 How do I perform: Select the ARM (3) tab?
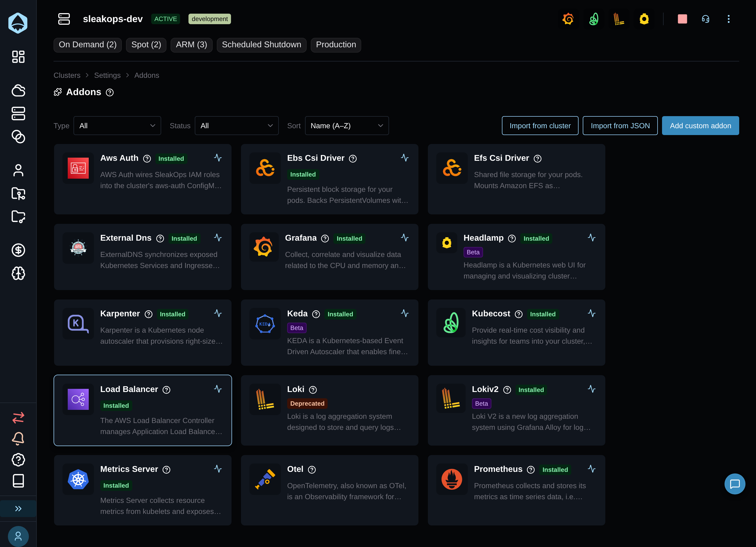click(192, 45)
